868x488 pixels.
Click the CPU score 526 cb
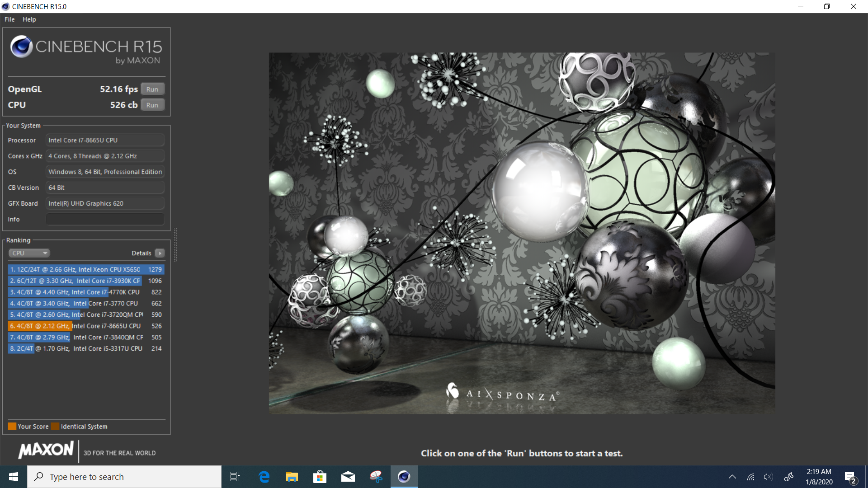[x=124, y=105]
